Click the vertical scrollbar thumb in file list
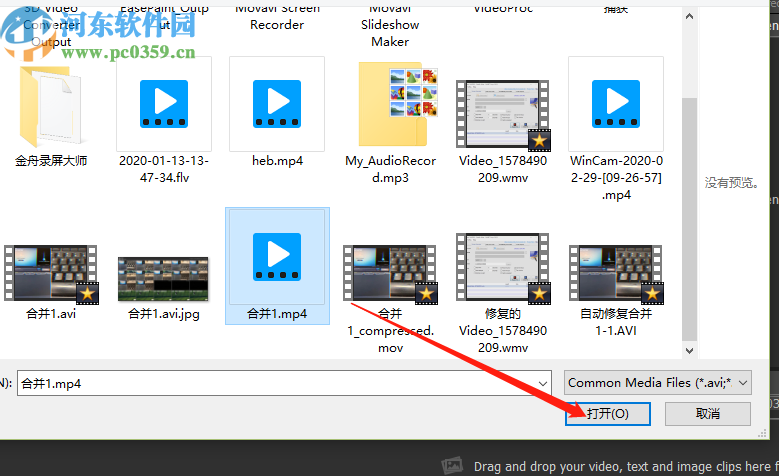Screen dimensions: 779x476 pyautogui.click(x=689, y=220)
